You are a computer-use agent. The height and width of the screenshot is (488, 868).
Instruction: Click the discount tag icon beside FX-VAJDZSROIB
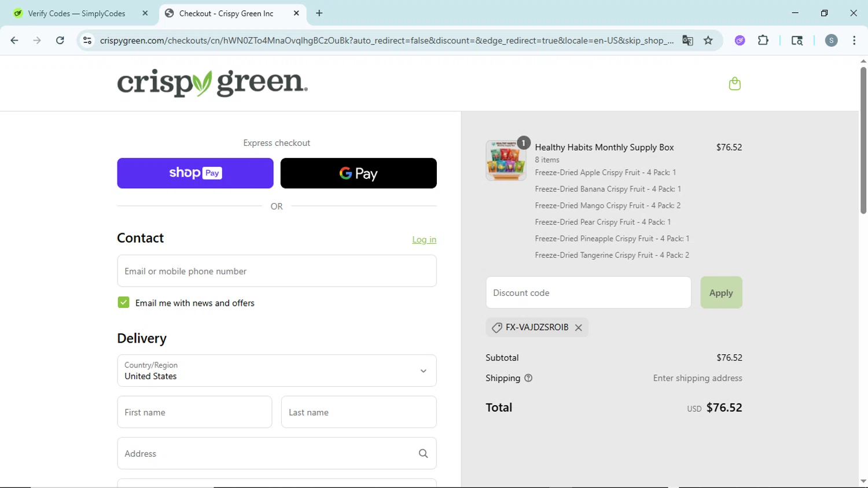tap(496, 328)
